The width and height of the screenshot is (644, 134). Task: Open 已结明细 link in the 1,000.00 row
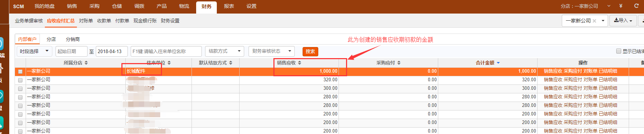608,71
